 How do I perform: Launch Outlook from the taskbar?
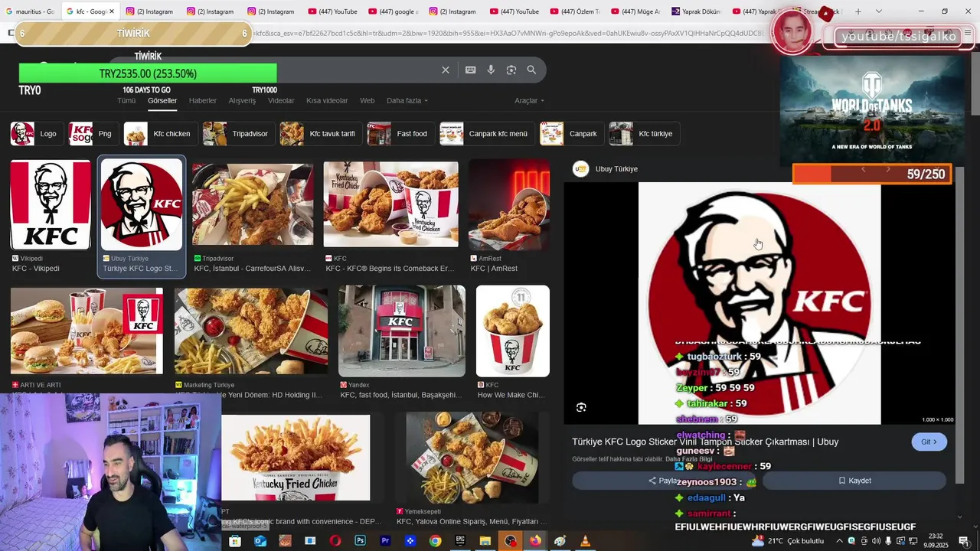pos(260,541)
